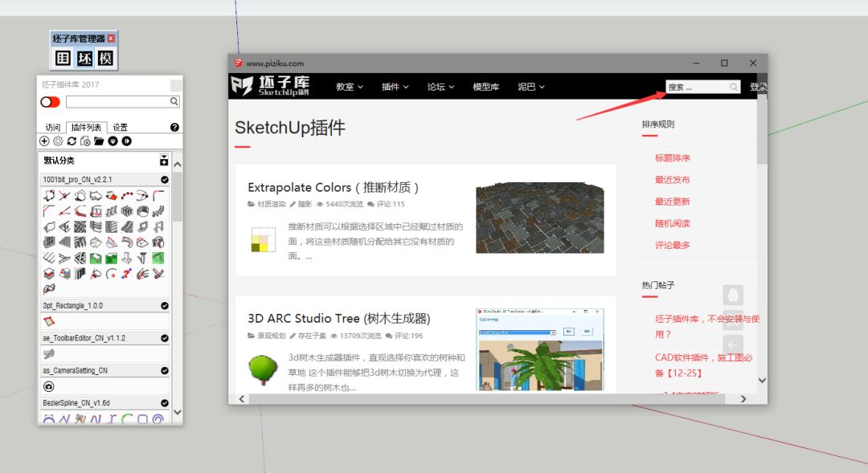The width and height of the screenshot is (868, 473).
Task: Focus the plugin panel search field
Action: (x=118, y=102)
